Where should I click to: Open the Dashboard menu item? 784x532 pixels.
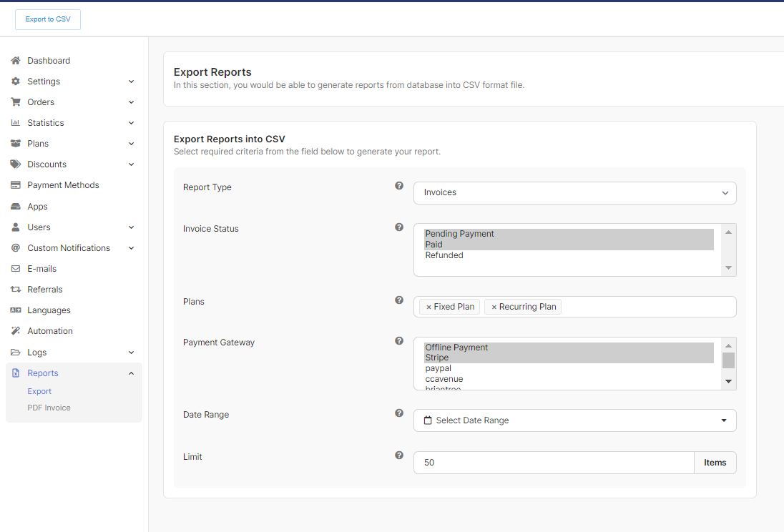pos(49,61)
